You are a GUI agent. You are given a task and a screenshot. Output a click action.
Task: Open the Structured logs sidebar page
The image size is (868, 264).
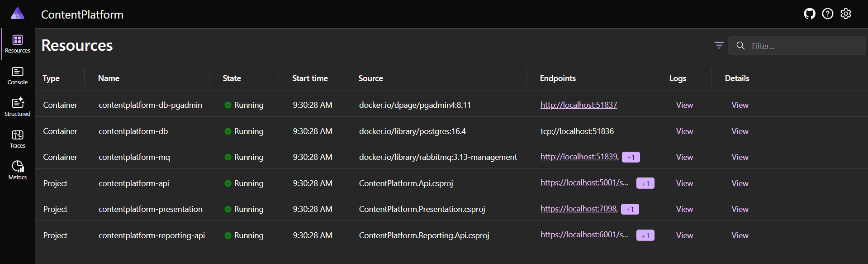(x=18, y=107)
